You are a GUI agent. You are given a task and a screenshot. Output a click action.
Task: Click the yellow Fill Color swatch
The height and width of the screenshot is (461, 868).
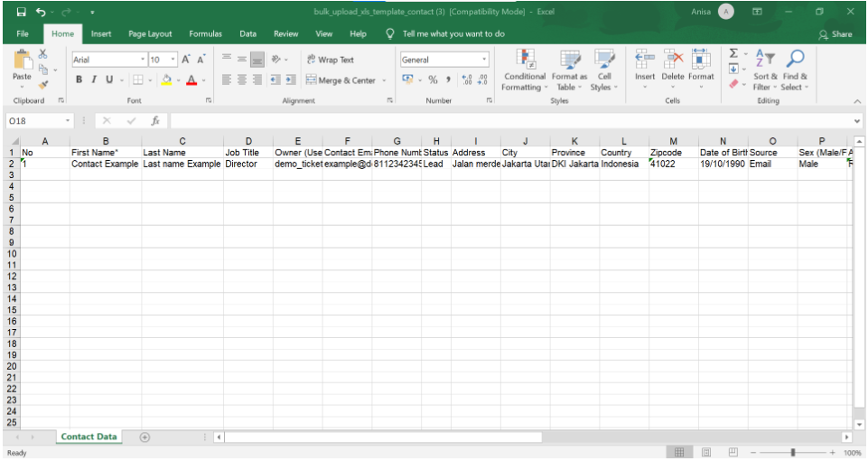(166, 80)
